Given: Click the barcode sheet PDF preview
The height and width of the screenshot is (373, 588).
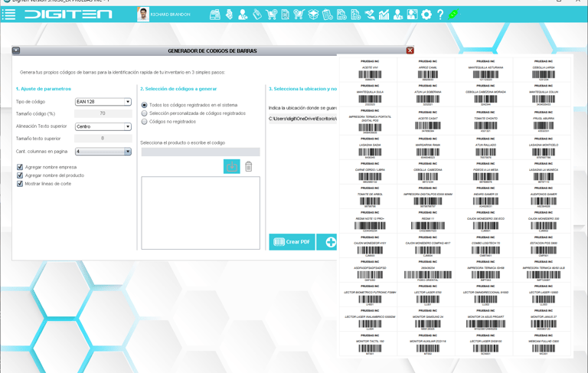Looking at the screenshot, I should (x=455, y=206).
